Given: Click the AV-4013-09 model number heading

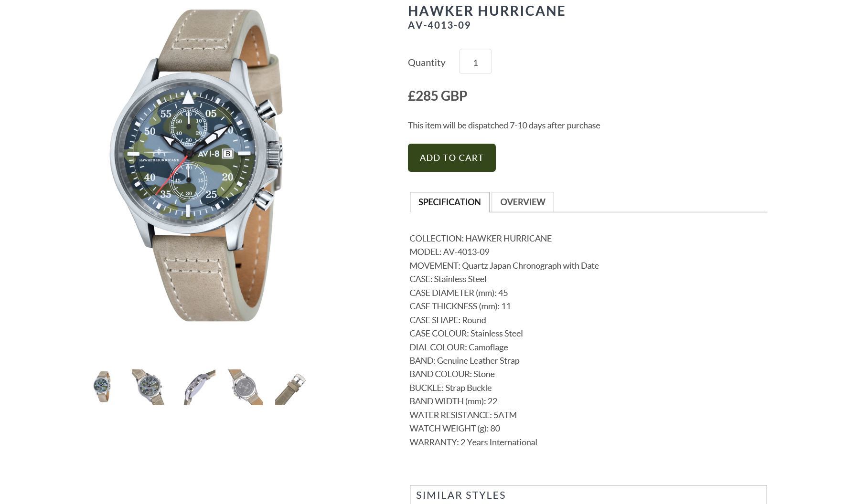Looking at the screenshot, I should [439, 25].
